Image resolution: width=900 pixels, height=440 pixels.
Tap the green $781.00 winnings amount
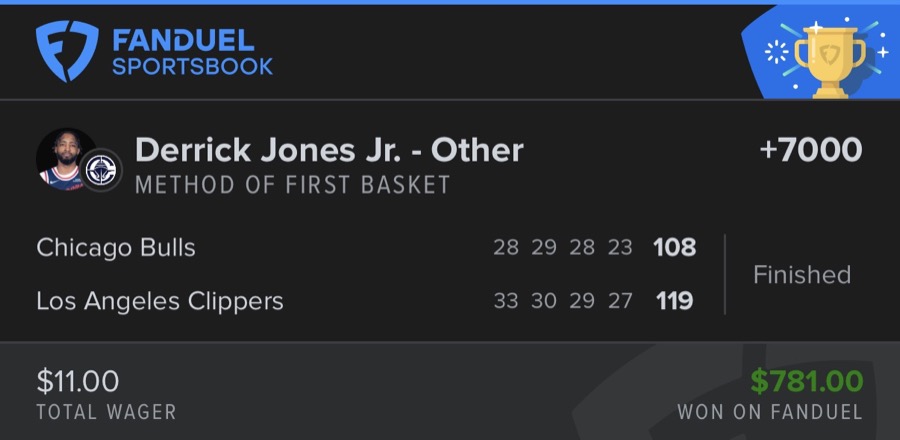point(807,381)
